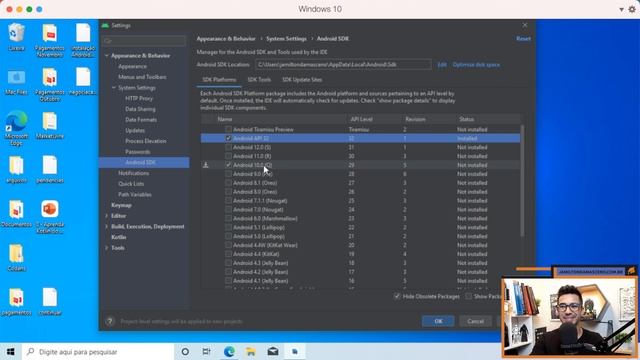The image size is (640, 360).
Task: Click the Android 6.0 (Marshmallow) row name
Action: click(265, 218)
